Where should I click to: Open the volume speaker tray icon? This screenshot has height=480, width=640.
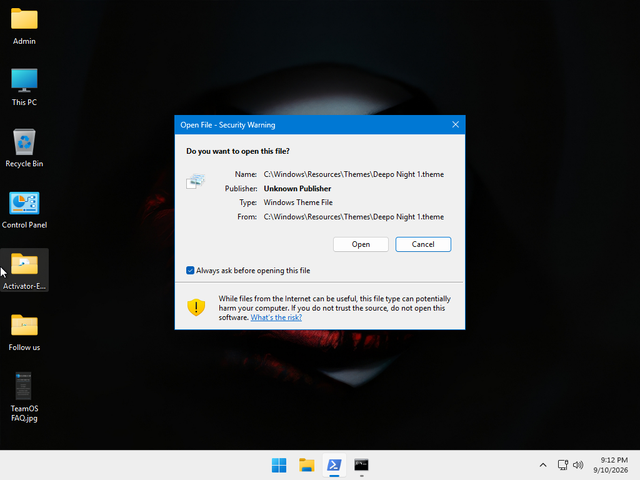point(578,465)
